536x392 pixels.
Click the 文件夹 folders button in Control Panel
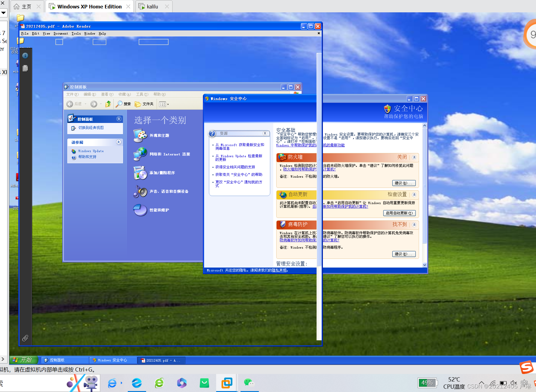click(x=144, y=104)
